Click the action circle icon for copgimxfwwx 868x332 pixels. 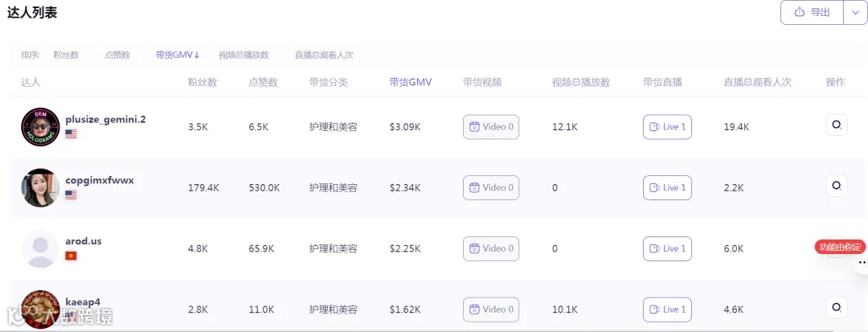tap(836, 186)
